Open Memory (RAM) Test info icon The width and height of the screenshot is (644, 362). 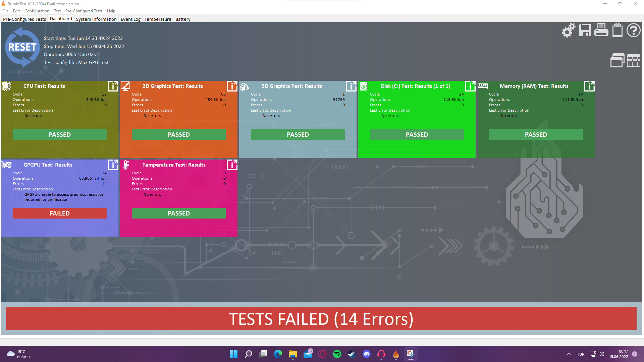tap(589, 86)
